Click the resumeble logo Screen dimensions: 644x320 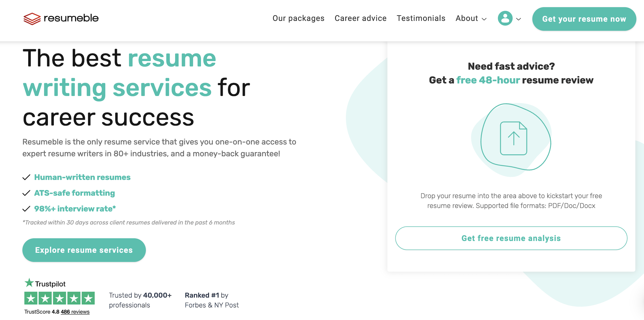61,18
